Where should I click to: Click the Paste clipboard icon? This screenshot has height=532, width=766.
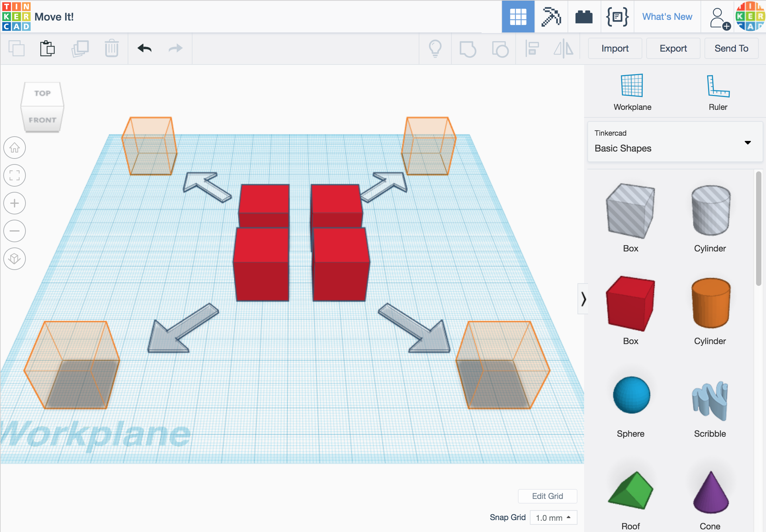point(47,48)
